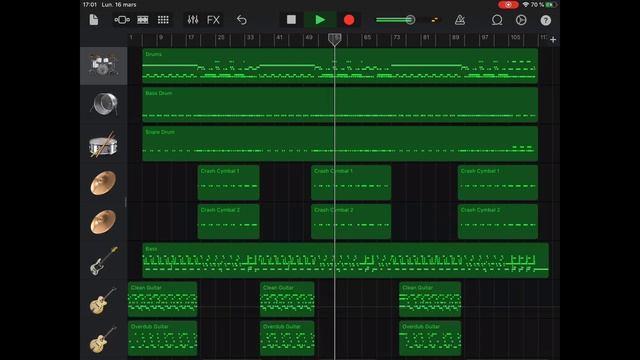Open the track settings mixer icon
Image resolution: width=640 pixels, height=360 pixels.
(x=193, y=20)
